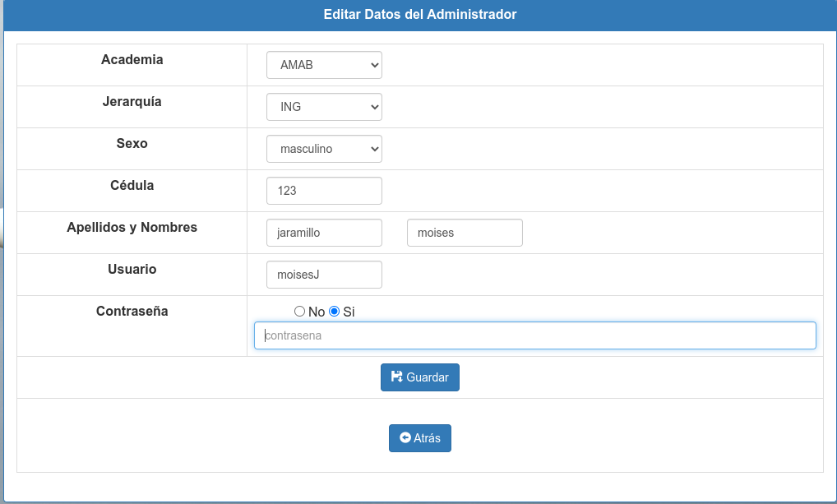Click the Usuario field containing moisesJ
Viewport: 837px width, 504px height.
pyautogui.click(x=324, y=274)
